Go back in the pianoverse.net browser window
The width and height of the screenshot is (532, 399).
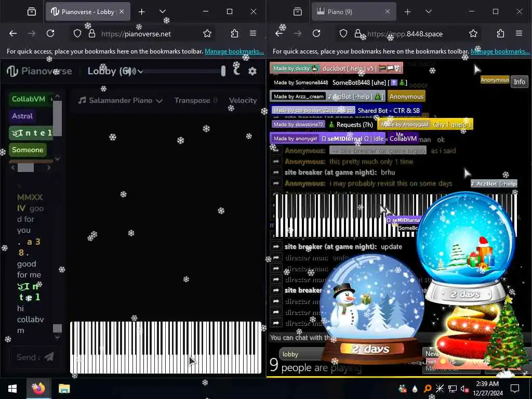tap(13, 34)
